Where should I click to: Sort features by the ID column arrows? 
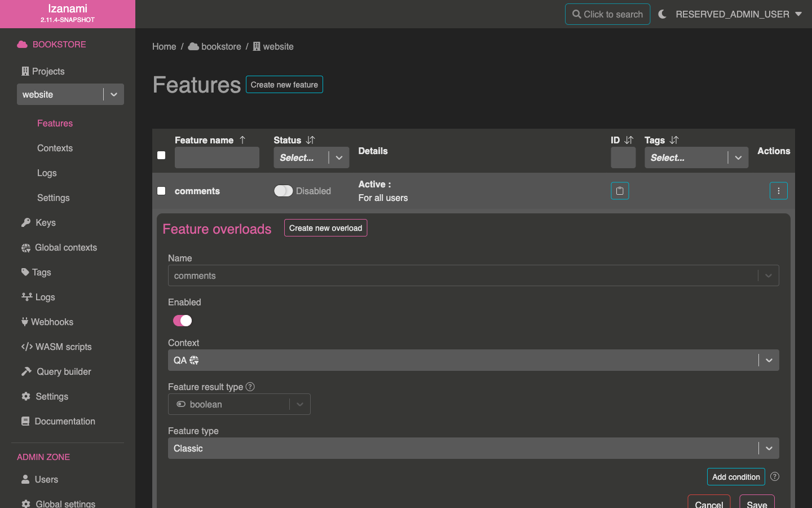click(x=629, y=140)
